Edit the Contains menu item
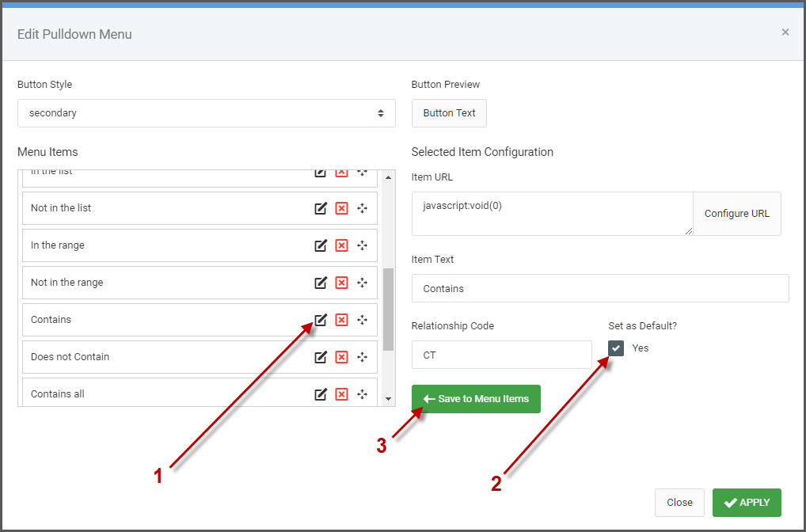806x532 pixels. click(321, 320)
